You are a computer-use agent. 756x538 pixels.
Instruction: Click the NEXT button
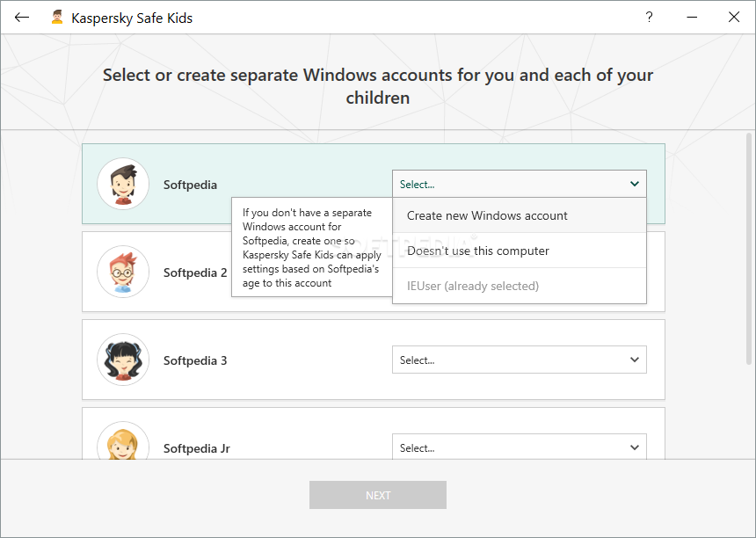tap(378, 495)
